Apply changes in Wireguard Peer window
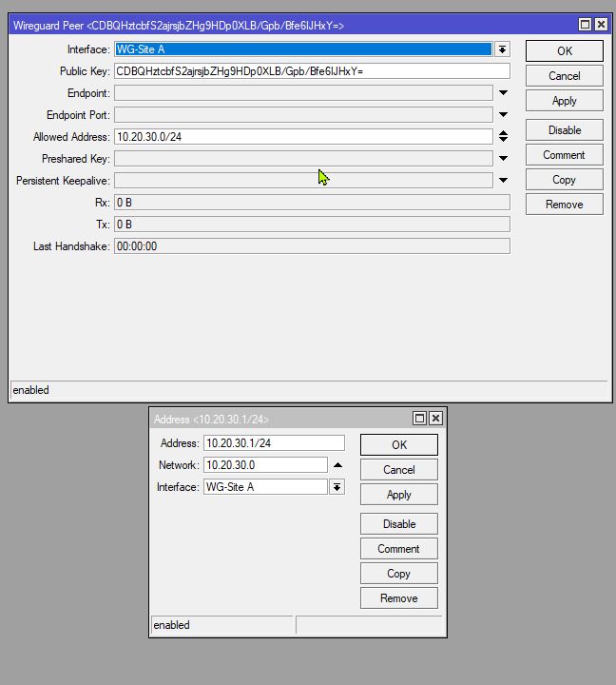 click(x=565, y=101)
